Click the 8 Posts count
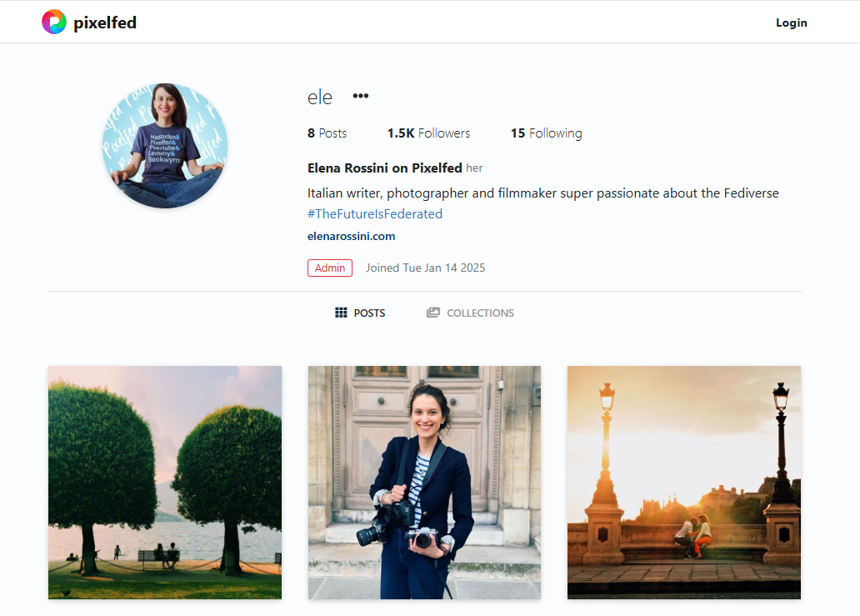 (327, 133)
